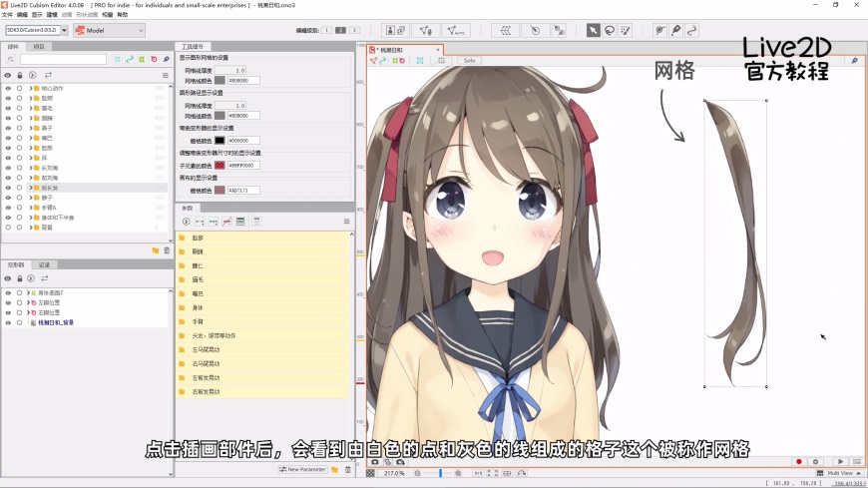Open the 文件 menu
868x488 pixels.
point(7,14)
